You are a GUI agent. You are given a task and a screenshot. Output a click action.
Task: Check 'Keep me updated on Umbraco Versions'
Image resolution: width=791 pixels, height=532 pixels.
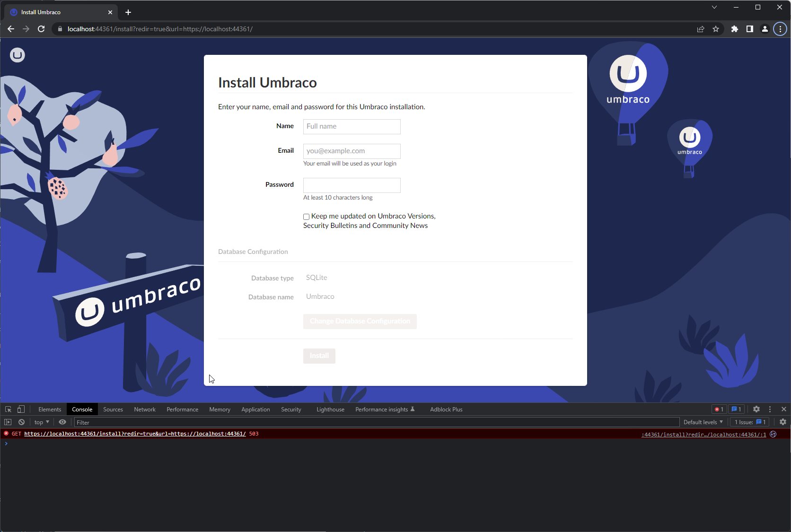(306, 217)
